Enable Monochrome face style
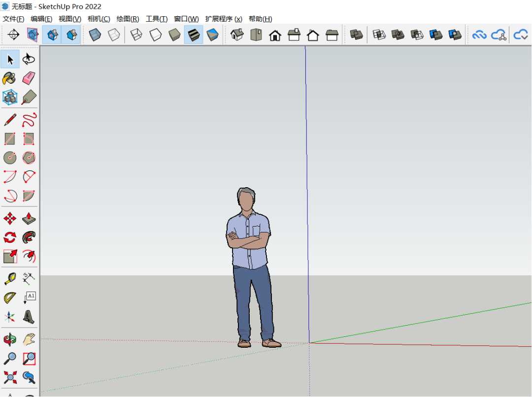Screen dimensions: 532x397 pos(212,35)
